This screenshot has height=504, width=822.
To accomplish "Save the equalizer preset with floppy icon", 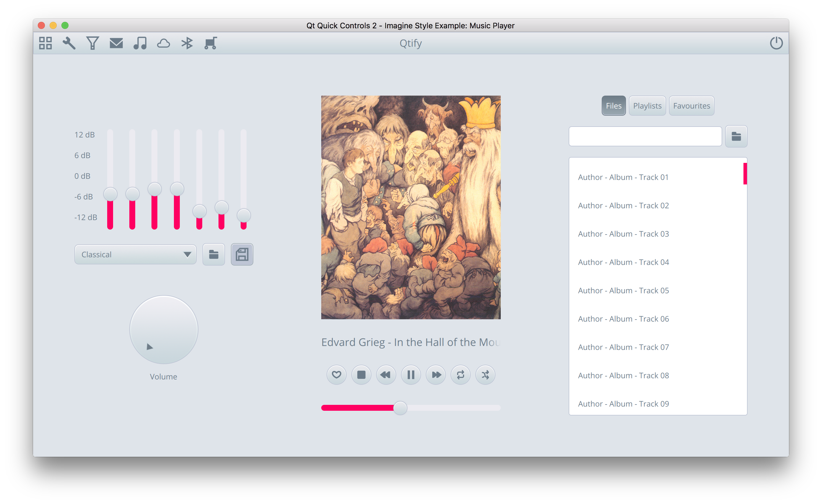I will pyautogui.click(x=242, y=255).
